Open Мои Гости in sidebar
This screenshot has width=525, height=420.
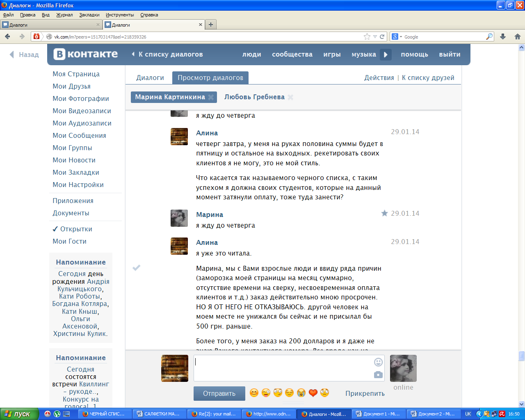[69, 241]
